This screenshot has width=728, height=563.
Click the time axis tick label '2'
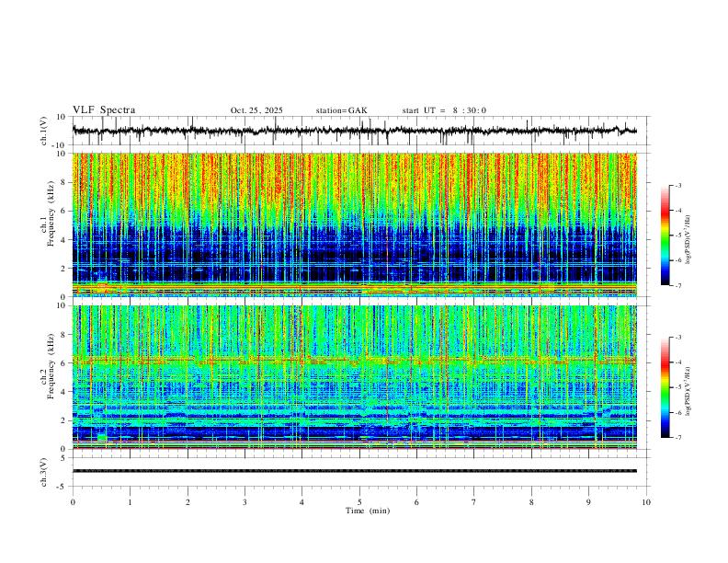pyautogui.click(x=188, y=502)
